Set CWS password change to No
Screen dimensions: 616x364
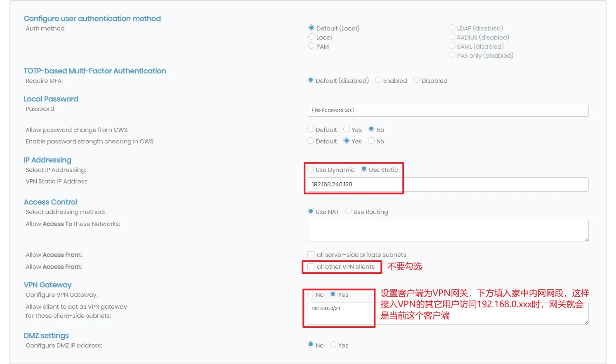[x=371, y=129]
